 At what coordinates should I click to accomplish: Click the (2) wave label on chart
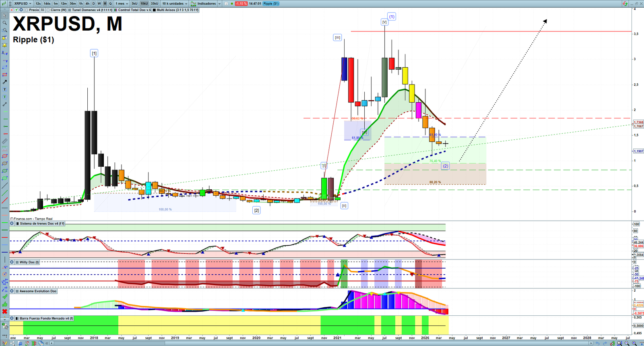(445, 166)
